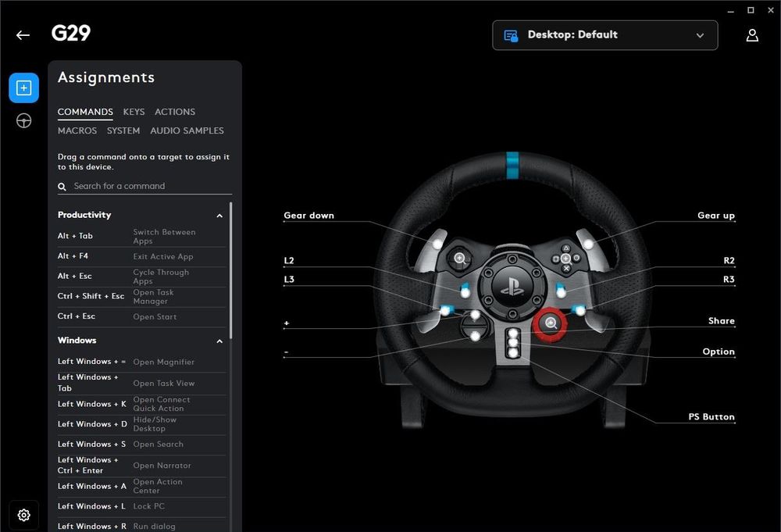Select the Gear up paddle label
The width and height of the screenshot is (781, 532).
[715, 216]
